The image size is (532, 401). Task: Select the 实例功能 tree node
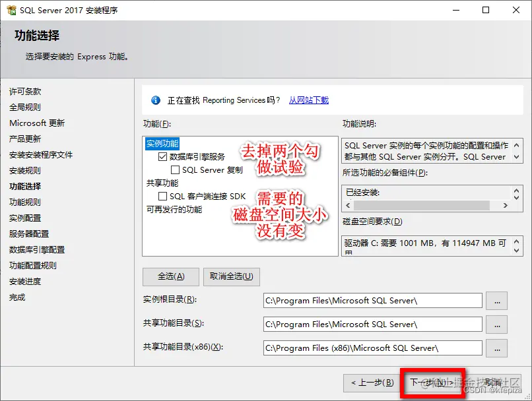[x=162, y=144]
